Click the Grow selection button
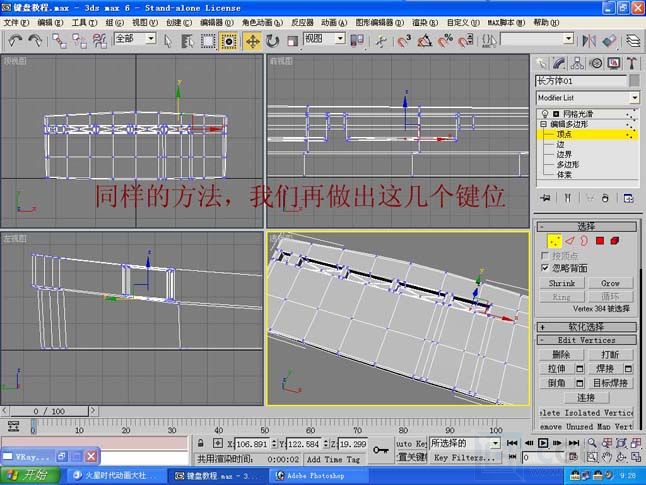The image size is (646, 485). (611, 284)
